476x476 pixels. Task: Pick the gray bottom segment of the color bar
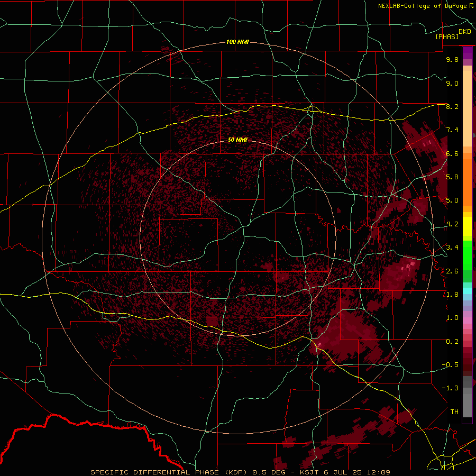point(467,404)
